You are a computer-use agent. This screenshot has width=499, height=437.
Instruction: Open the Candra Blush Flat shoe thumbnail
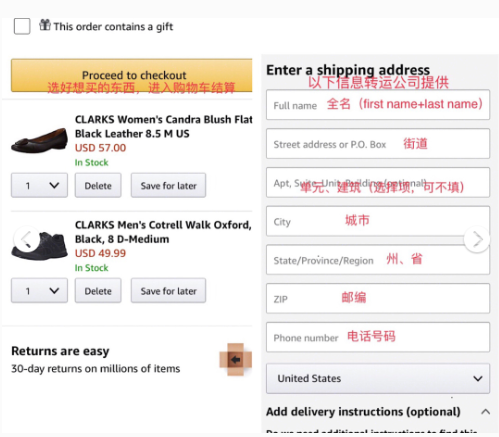point(39,140)
